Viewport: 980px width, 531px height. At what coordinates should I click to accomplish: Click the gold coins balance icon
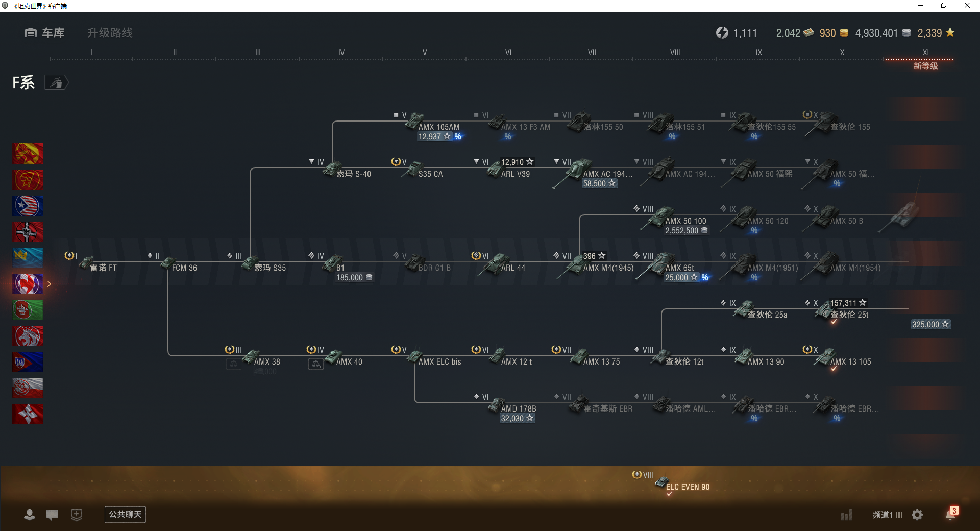[844, 33]
